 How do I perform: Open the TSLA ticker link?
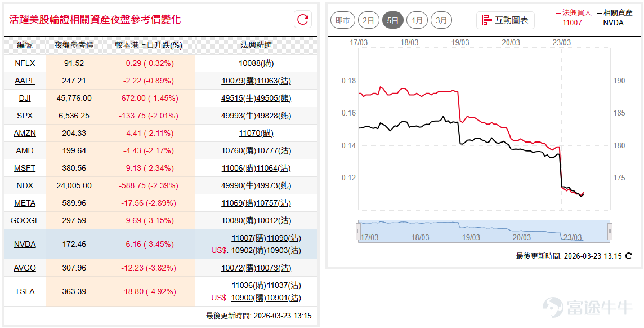25,291
